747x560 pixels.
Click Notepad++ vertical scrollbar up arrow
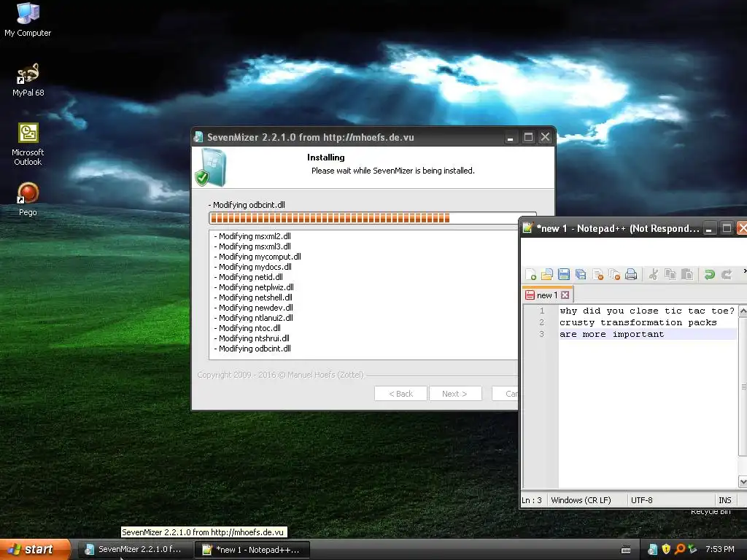[743, 311]
